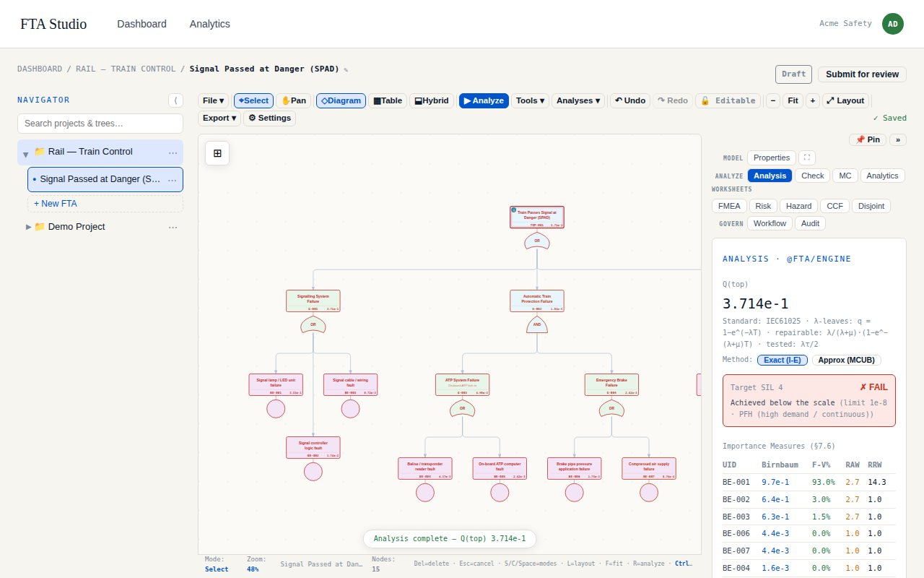Collapse the Navigator sidebar
Image resolution: width=924 pixels, height=578 pixels.
coord(175,100)
